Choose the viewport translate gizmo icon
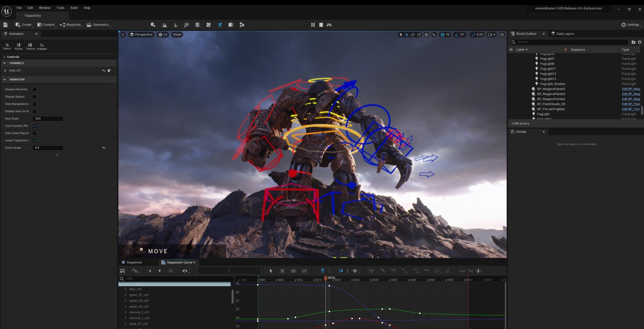 407,35
